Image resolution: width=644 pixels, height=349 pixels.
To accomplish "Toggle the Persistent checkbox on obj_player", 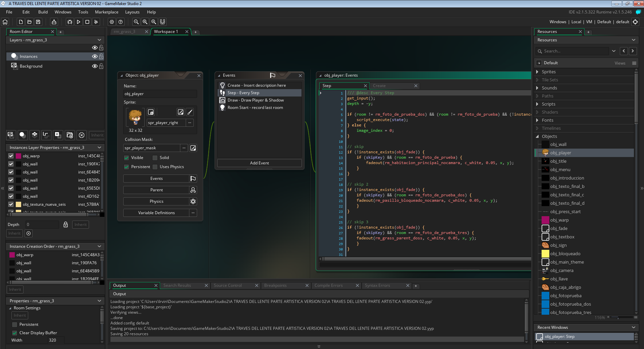I will 127,167.
